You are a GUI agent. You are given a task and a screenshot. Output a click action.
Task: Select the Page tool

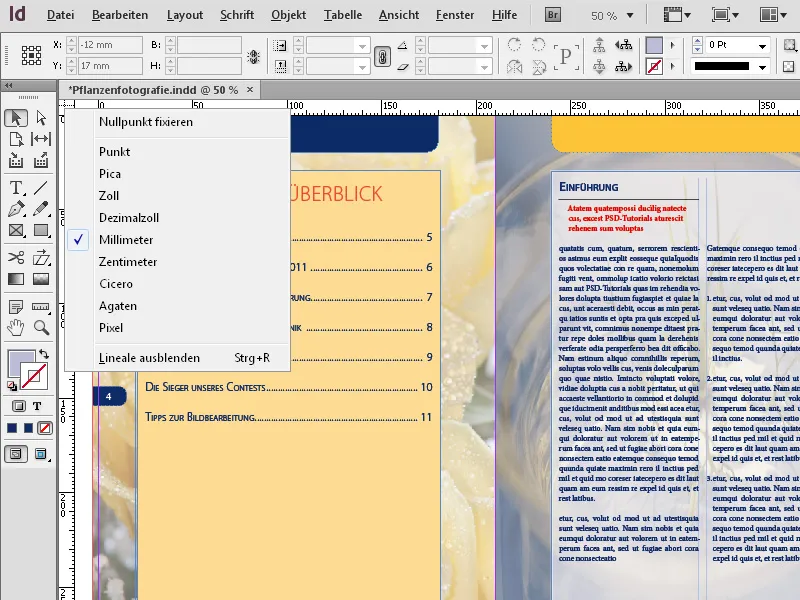click(16, 139)
